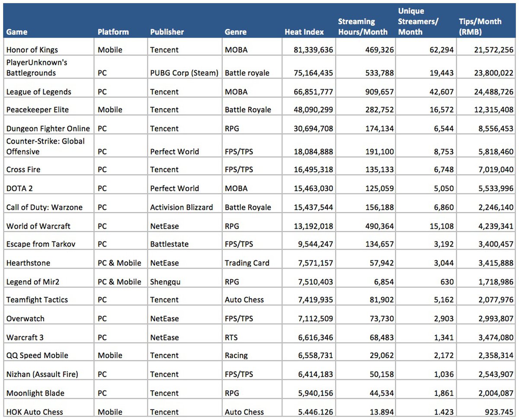Click the RTS genre cell

pyautogui.click(x=231, y=337)
